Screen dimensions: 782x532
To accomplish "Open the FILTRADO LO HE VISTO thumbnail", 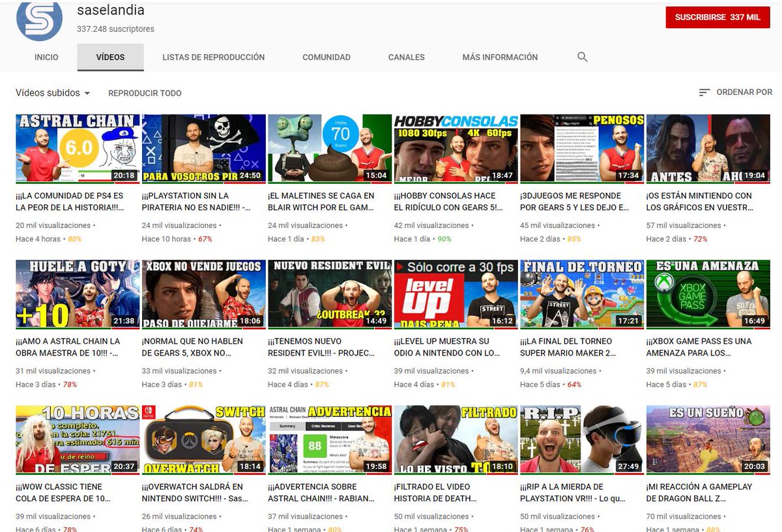I will click(x=456, y=440).
